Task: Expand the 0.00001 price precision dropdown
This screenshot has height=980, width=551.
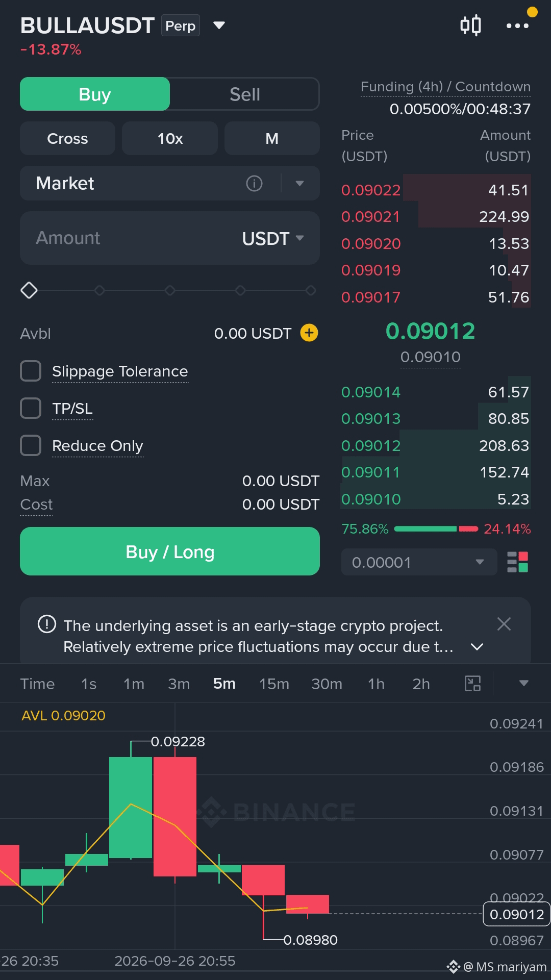Action: click(x=419, y=562)
